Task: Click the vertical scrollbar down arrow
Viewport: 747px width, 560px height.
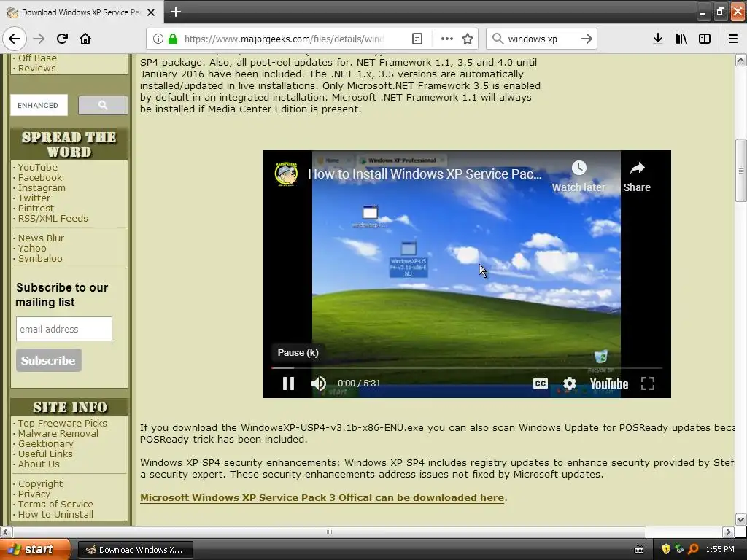Action: (x=740, y=519)
